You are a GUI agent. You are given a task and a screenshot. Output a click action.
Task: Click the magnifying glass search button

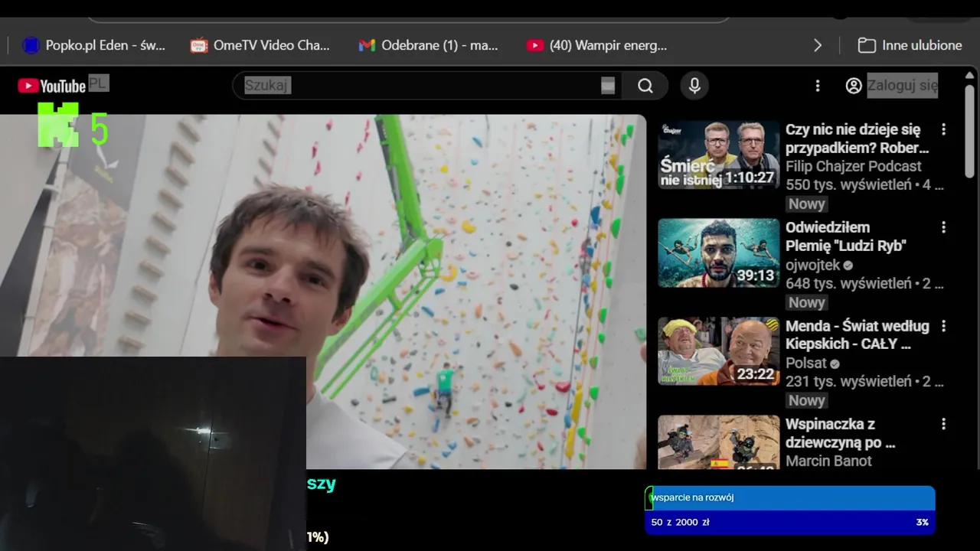point(645,86)
